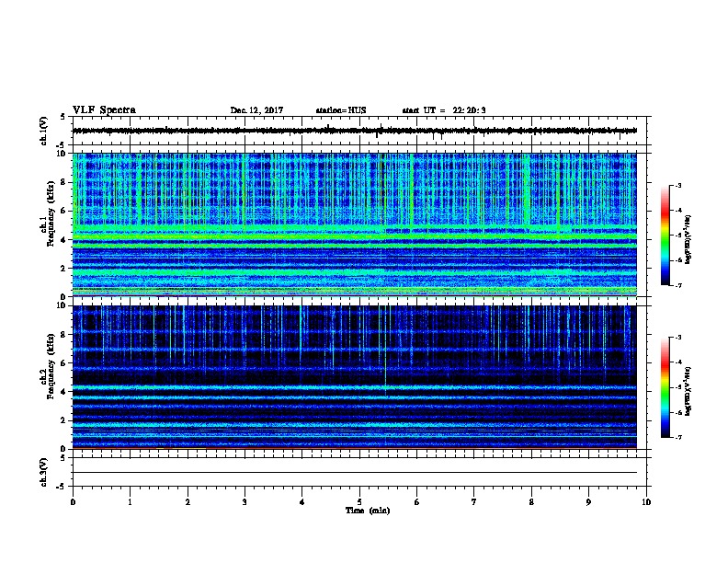The image size is (728, 563).
Task: Click the flat ch.3 voltage line
Action: [x=354, y=473]
